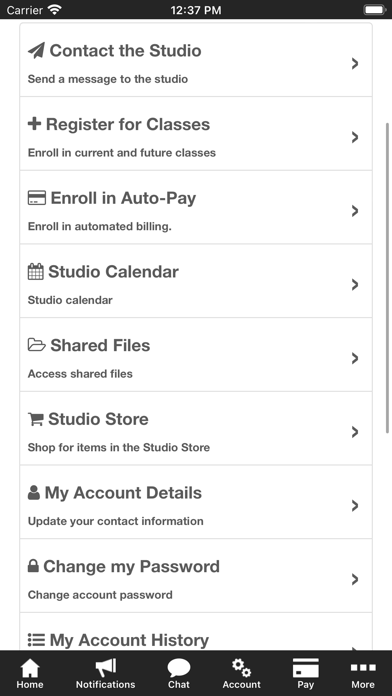Click the shopping cart icon beside Studio Store

click(x=36, y=419)
